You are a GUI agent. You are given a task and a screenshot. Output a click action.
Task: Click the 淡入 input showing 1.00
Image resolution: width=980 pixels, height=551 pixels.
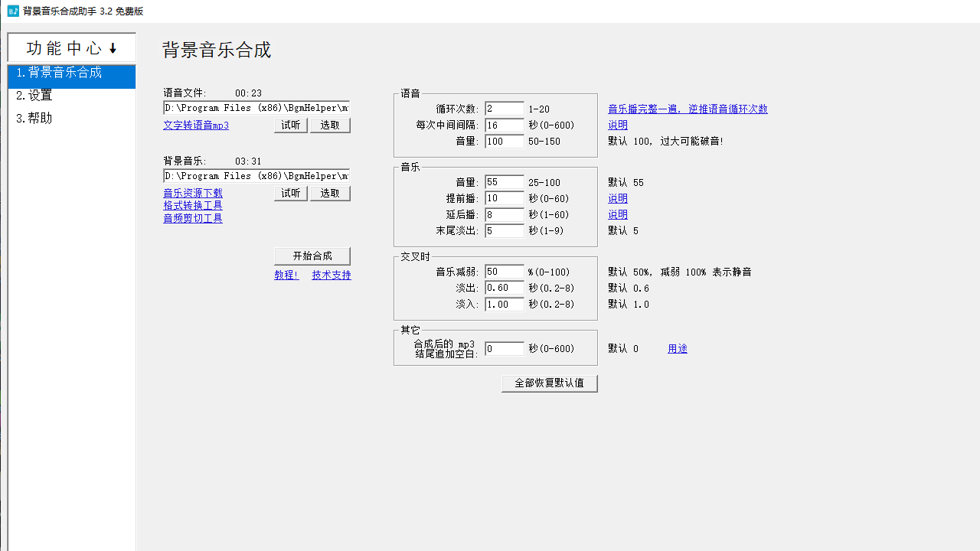[505, 304]
